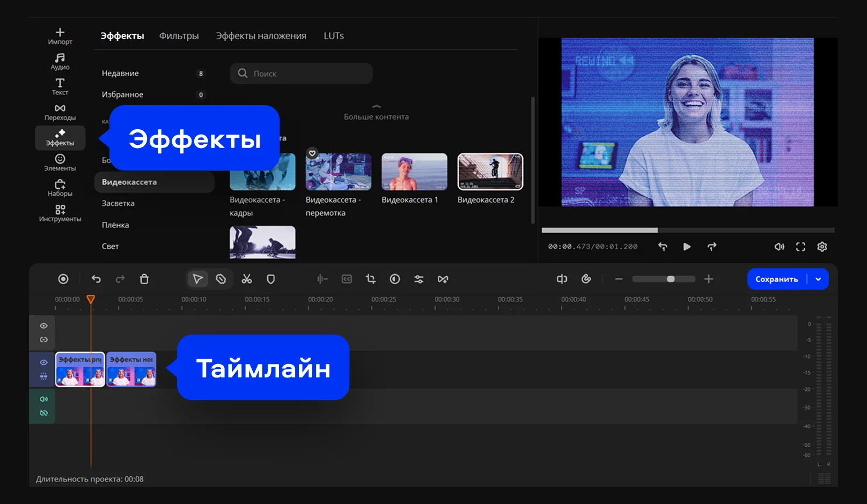Switch to the Фильтры tab

pos(179,36)
